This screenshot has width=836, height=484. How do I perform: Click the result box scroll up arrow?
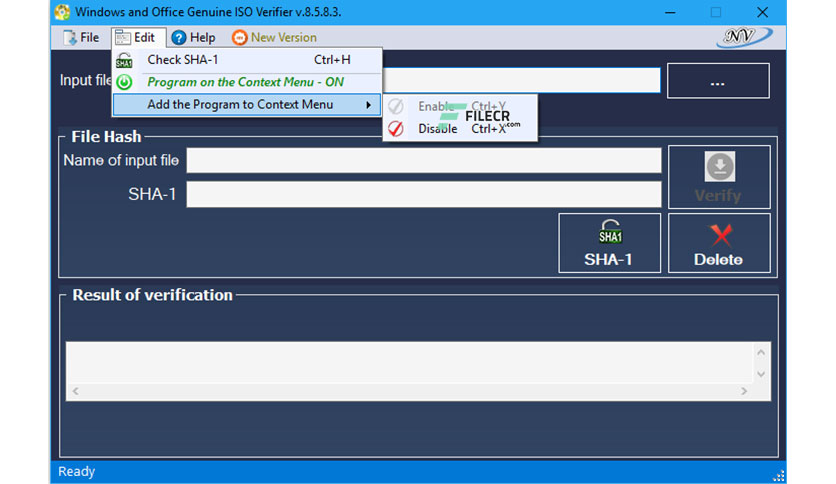(x=761, y=352)
